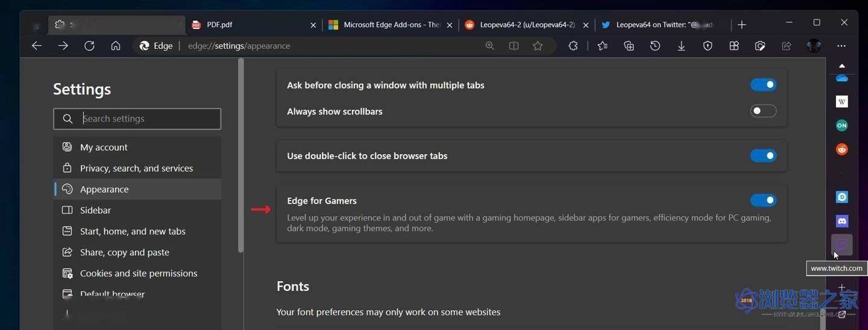Open the toolbar apps grid icon
Viewport: 868px width, 330px height.
click(734, 46)
